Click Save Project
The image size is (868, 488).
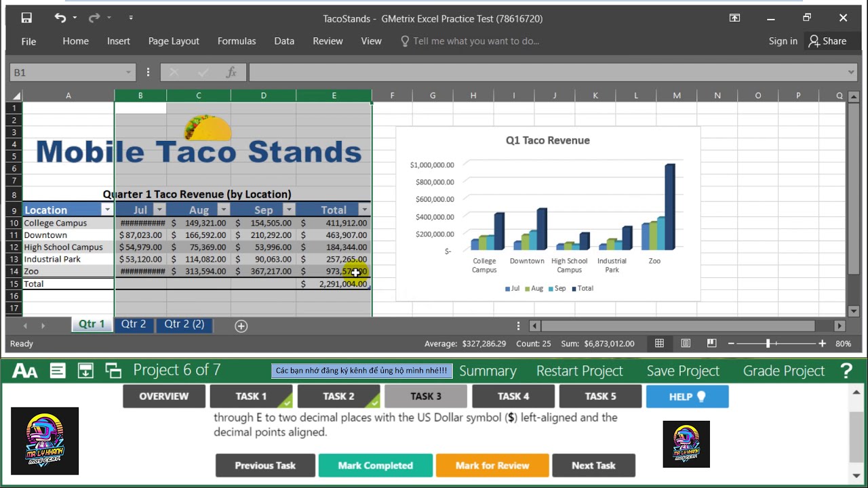tap(683, 371)
